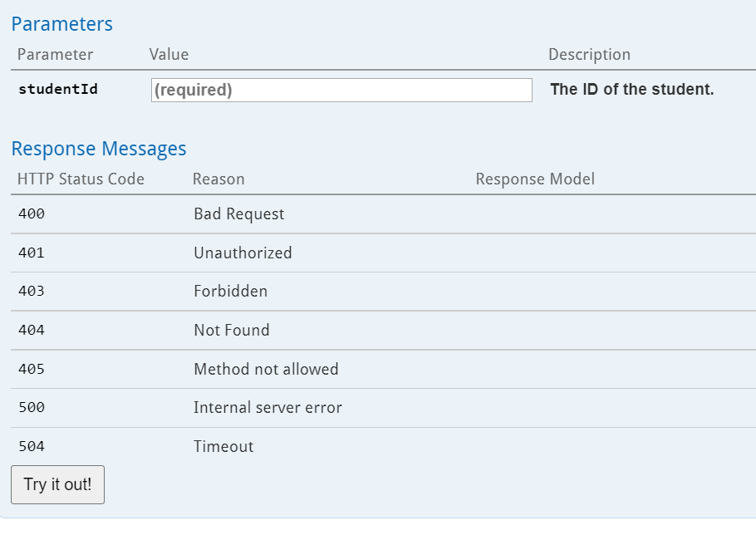Image resolution: width=756 pixels, height=535 pixels.
Task: Click the Reason column header
Action: (218, 179)
